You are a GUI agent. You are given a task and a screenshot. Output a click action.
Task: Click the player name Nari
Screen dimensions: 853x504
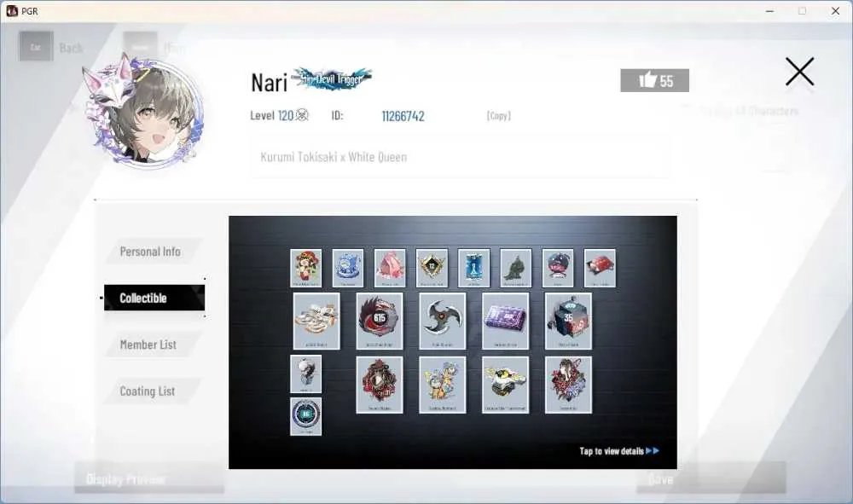coord(270,83)
